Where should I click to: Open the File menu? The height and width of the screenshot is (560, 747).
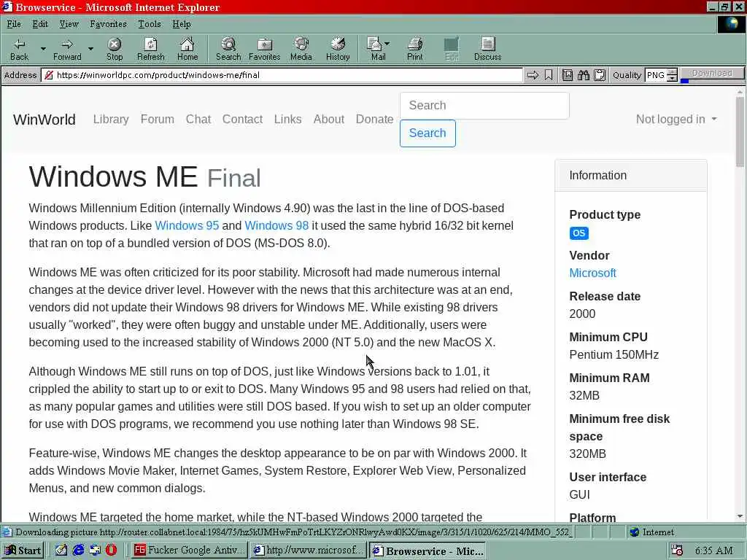click(x=14, y=24)
